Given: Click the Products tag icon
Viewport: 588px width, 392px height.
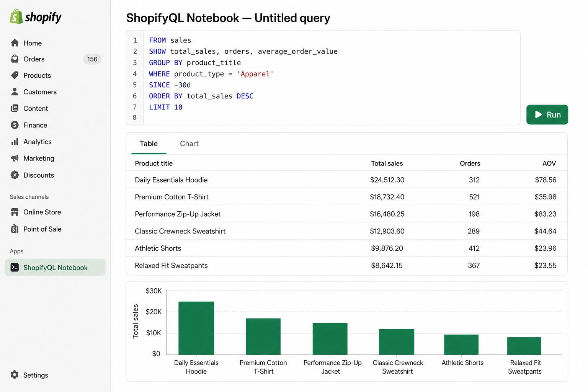Looking at the screenshot, I should [x=15, y=75].
